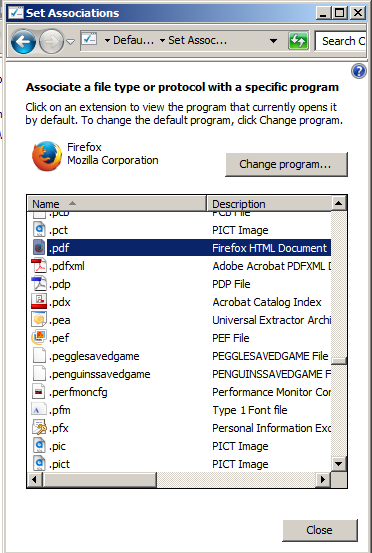Maximize the Set Associations window
Viewport: 372px width, 553px height.
point(340,13)
